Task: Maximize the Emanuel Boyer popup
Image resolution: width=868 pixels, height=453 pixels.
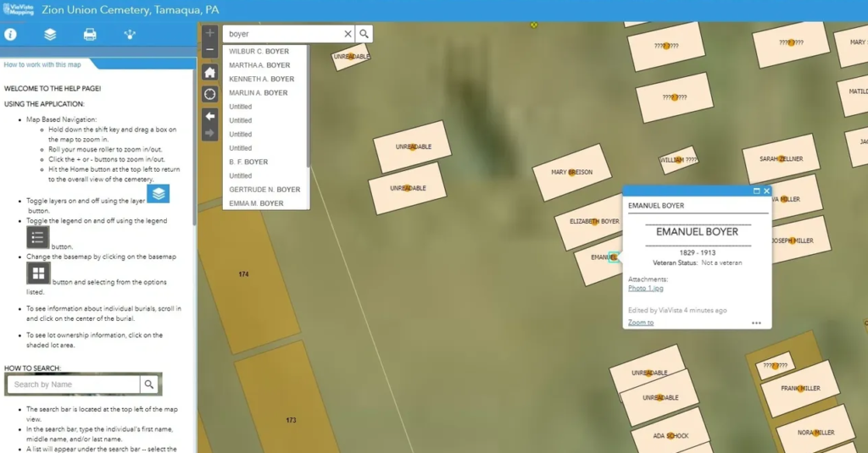Action: 756,191
